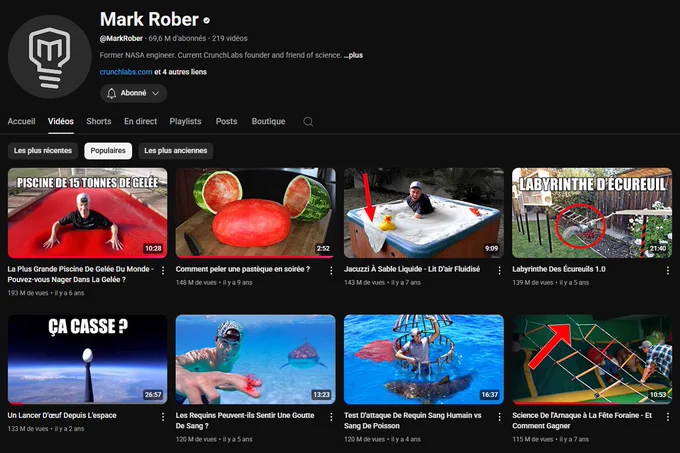Switch to the Posts tab

coord(226,121)
